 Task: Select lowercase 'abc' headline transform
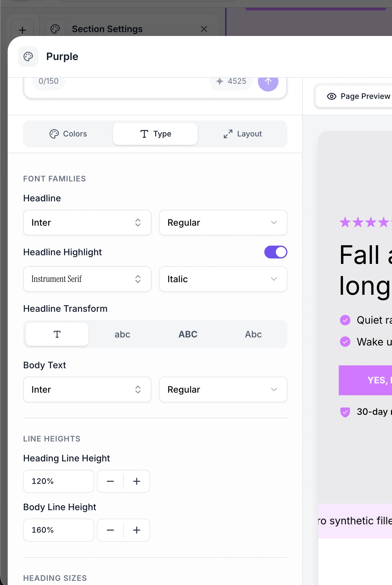122,334
